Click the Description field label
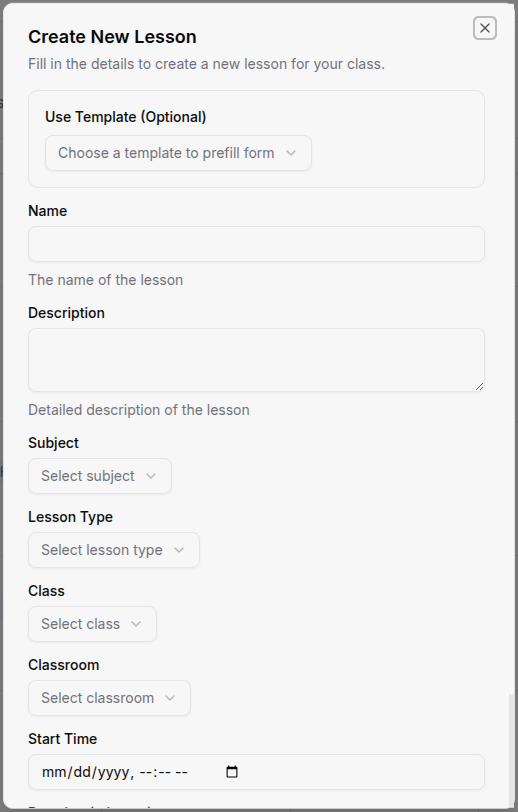The height and width of the screenshot is (812, 518). pos(66,313)
